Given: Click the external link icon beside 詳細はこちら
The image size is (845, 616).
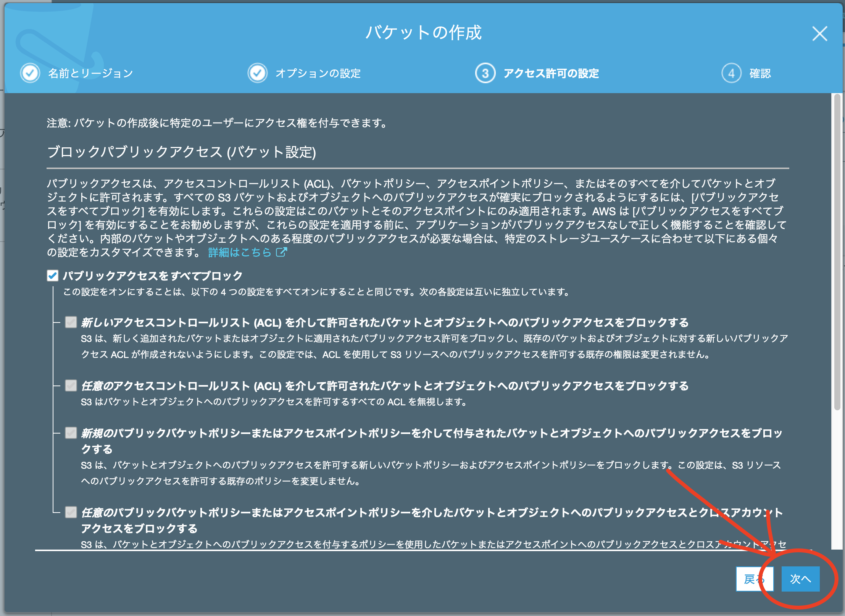Looking at the screenshot, I should pos(282,252).
